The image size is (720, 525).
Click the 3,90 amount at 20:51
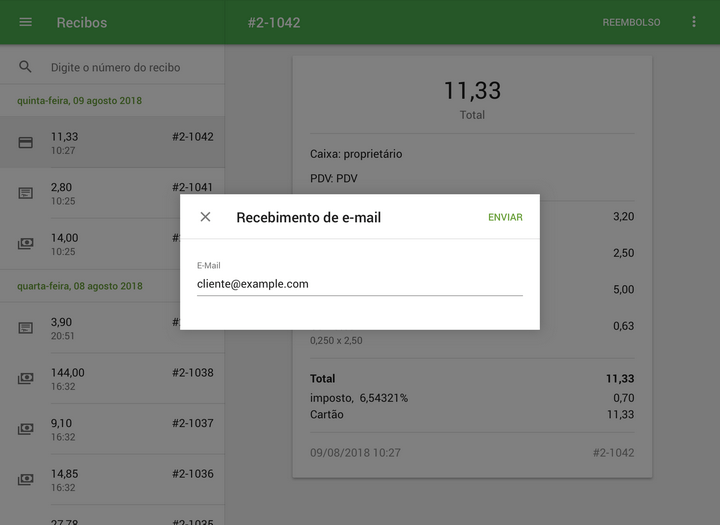(x=62, y=322)
